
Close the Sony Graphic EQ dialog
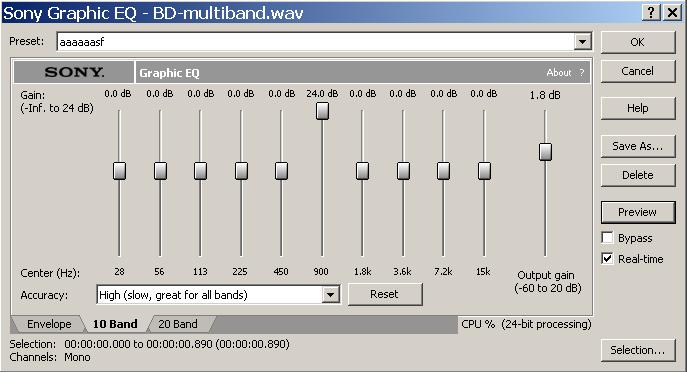[672, 12]
